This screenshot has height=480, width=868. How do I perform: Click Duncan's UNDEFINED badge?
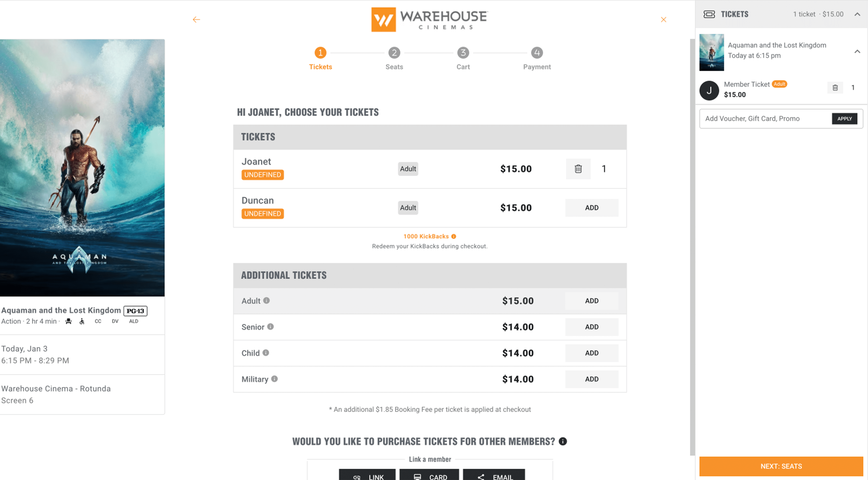(262, 213)
